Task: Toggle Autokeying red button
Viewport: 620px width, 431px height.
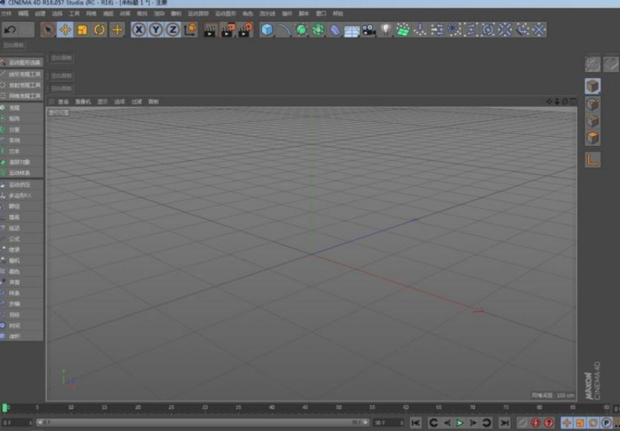Action: pyautogui.click(x=548, y=423)
